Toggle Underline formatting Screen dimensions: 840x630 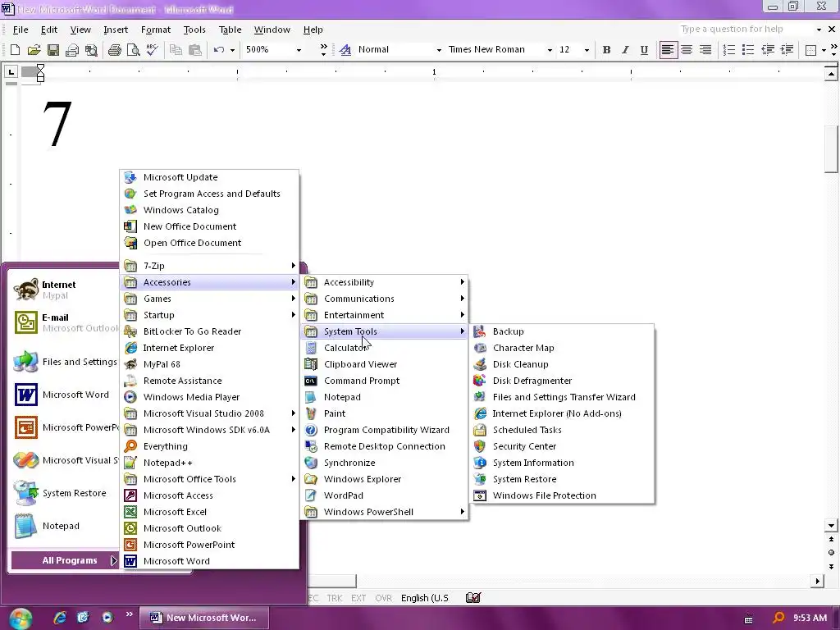644,50
